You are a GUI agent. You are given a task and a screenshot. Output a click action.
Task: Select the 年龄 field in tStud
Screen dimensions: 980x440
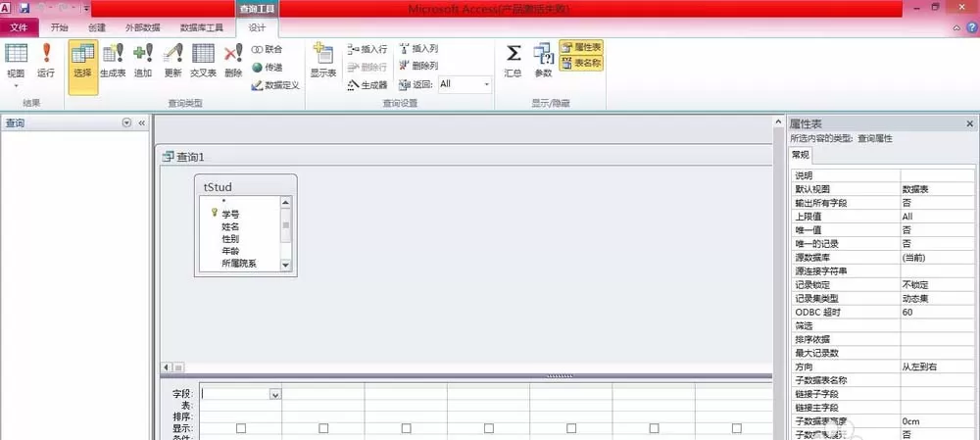point(230,251)
